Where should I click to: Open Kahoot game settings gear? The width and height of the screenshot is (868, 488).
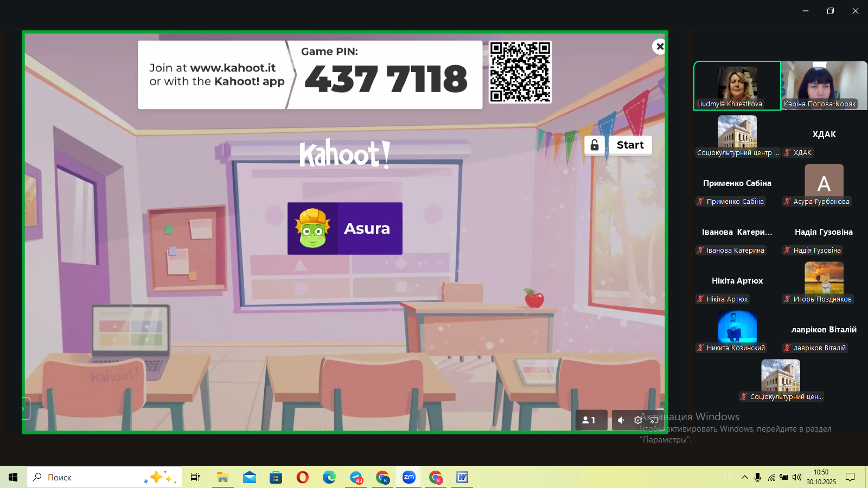638,420
